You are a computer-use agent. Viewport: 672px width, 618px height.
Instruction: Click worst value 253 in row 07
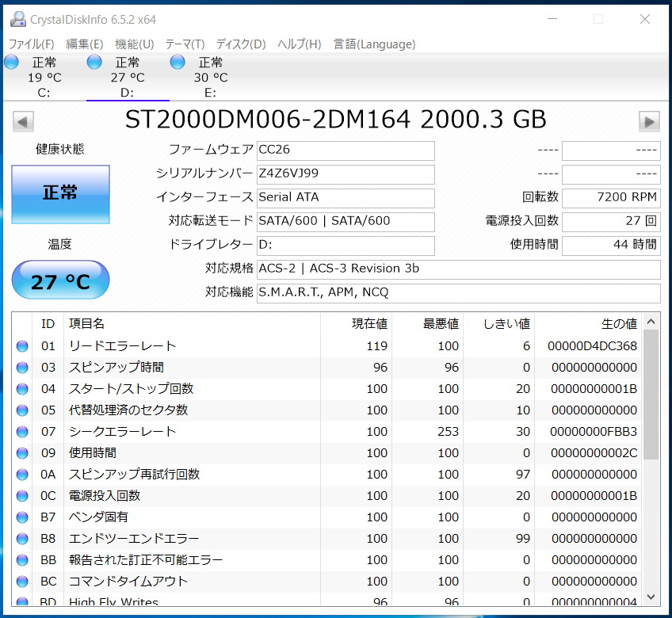point(449,432)
